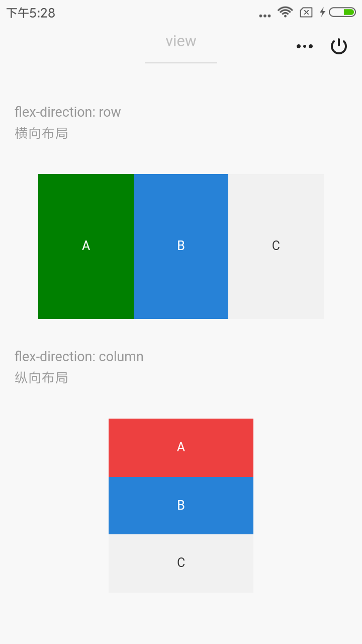Select the gray C block in column layout
Image resolution: width=362 pixels, height=644 pixels.
click(x=181, y=563)
